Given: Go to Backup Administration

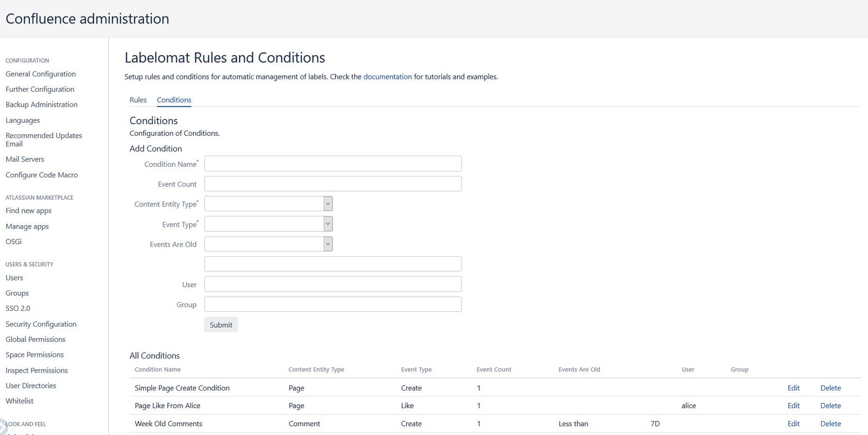Looking at the screenshot, I should coord(42,104).
